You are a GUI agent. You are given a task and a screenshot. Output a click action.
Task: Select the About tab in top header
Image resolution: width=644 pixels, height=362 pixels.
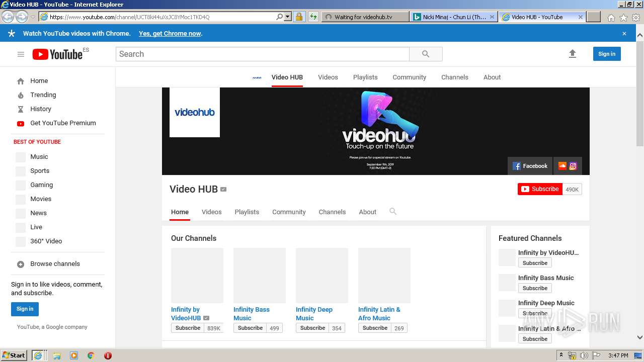492,77
